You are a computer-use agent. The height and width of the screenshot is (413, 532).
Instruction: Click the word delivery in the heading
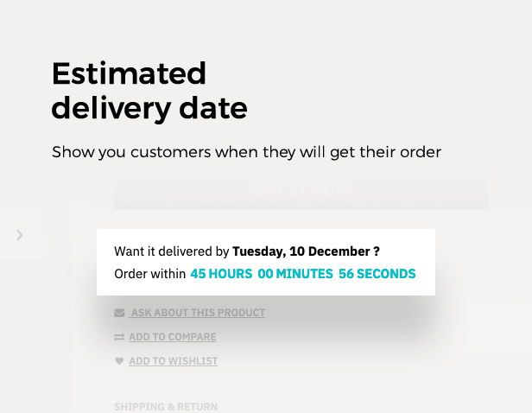point(111,108)
